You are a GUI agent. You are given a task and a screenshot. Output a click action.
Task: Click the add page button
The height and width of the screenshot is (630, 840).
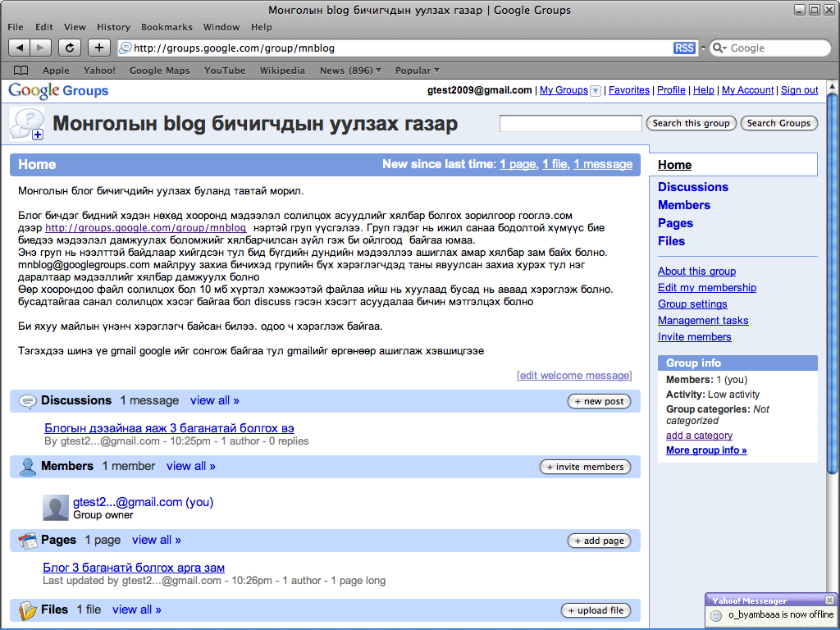pyautogui.click(x=599, y=541)
